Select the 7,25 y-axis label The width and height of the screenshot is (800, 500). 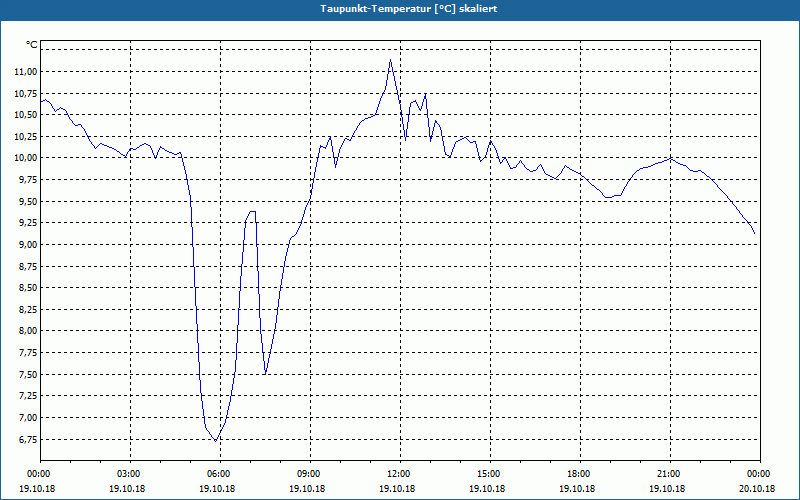tap(28, 396)
